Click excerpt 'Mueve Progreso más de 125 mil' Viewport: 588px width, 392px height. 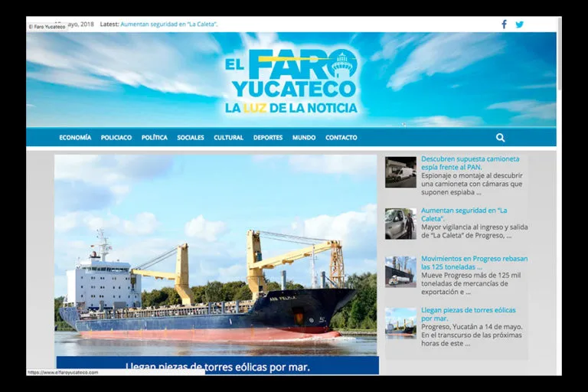[x=471, y=275]
